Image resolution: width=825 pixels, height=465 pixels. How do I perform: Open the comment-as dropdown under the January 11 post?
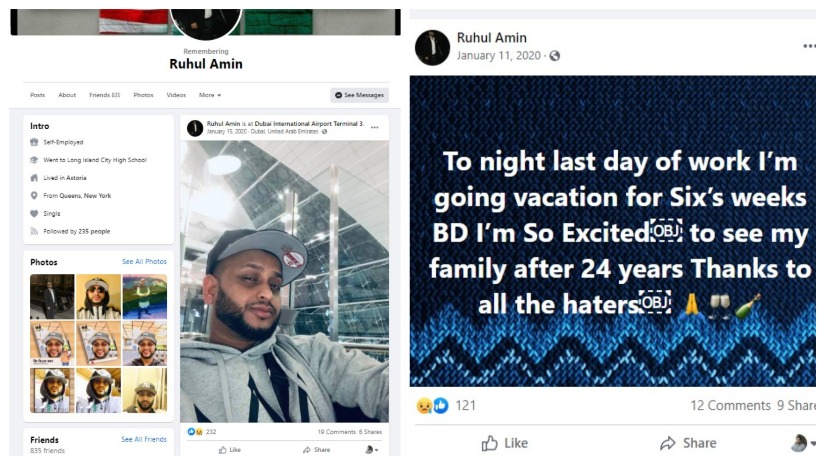coord(802,443)
